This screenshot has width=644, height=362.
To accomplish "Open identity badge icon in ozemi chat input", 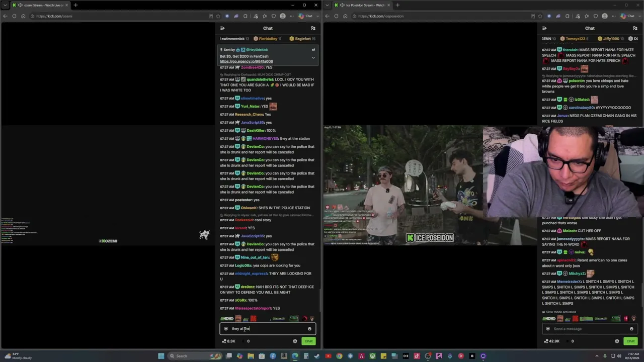I will (x=226, y=329).
